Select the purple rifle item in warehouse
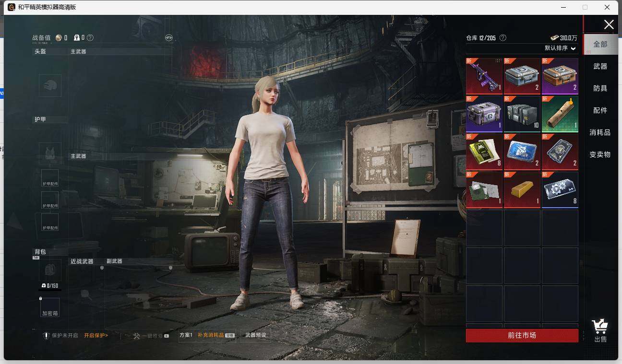 tap(484, 76)
